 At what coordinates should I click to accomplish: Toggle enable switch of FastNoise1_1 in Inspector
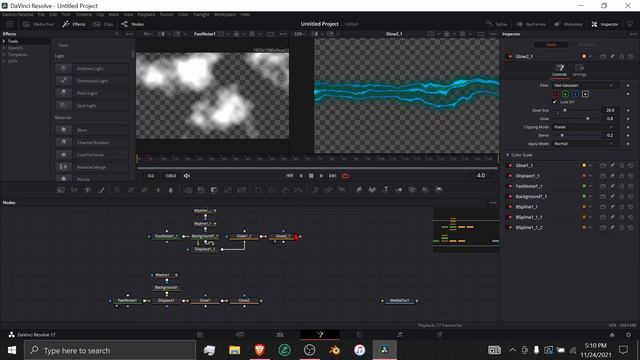(510, 186)
